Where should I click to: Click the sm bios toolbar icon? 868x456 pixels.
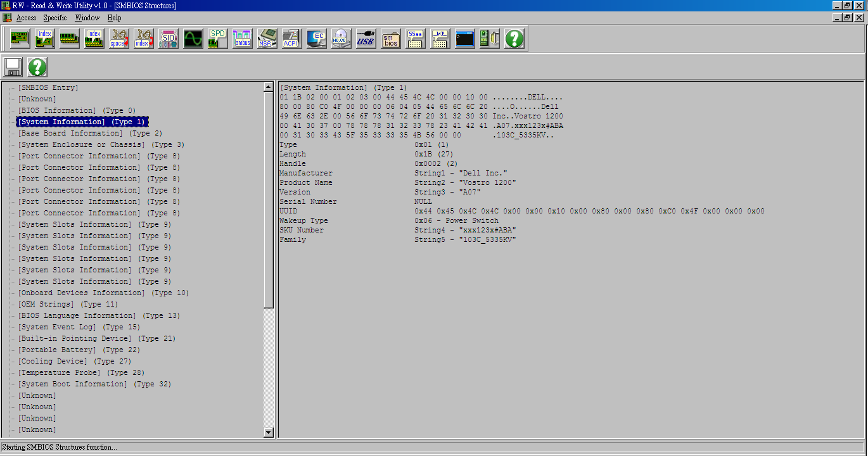click(x=391, y=39)
